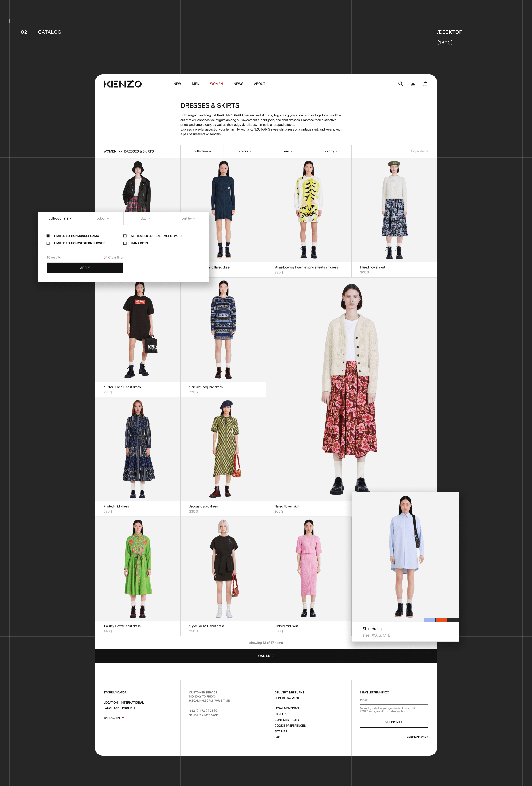Collapse the collection (1) filter popup header

click(x=60, y=219)
